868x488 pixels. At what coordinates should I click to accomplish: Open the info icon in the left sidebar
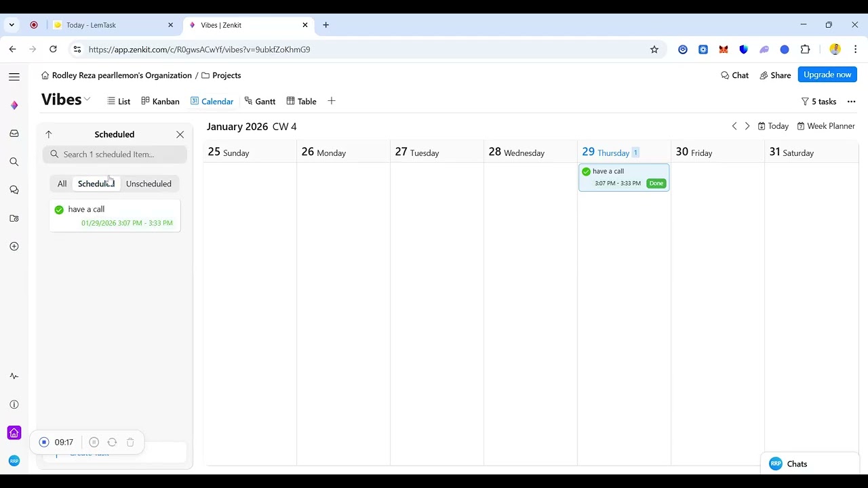[14, 405]
